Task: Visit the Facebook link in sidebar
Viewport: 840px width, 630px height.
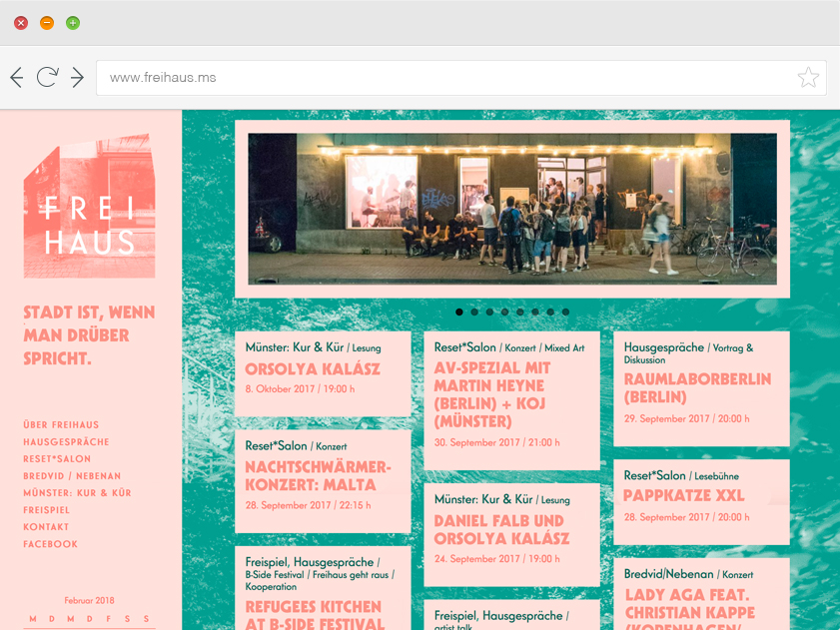Action: 50,544
